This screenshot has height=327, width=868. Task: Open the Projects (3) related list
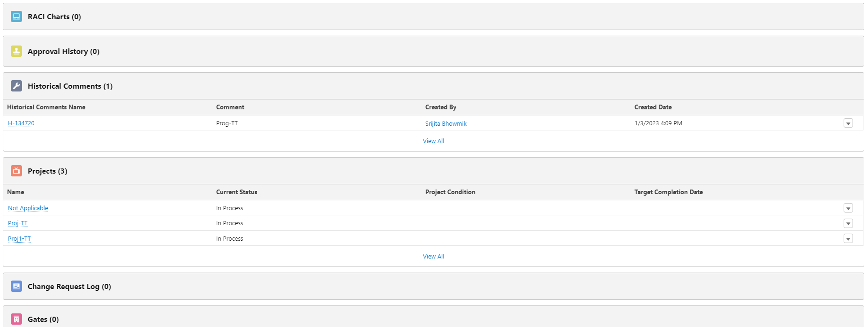pos(47,171)
